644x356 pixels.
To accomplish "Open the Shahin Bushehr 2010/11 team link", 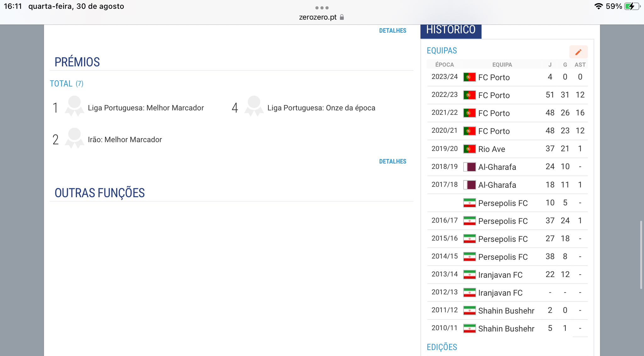I will [506, 329].
